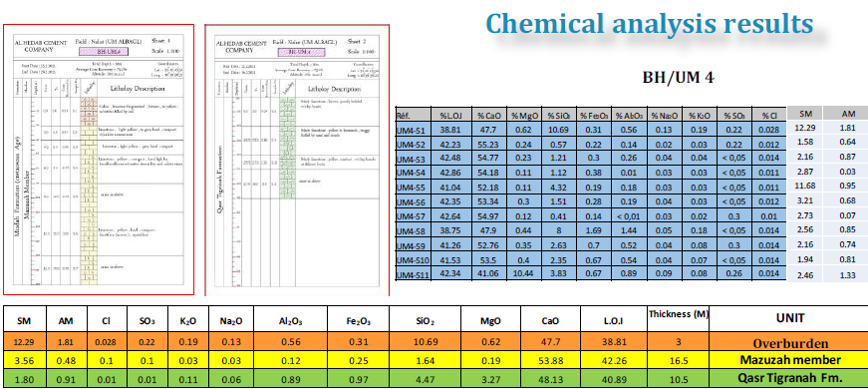Click the Chemical analysis results title
Image resolution: width=868 pixels, height=389 pixels.
click(650, 25)
